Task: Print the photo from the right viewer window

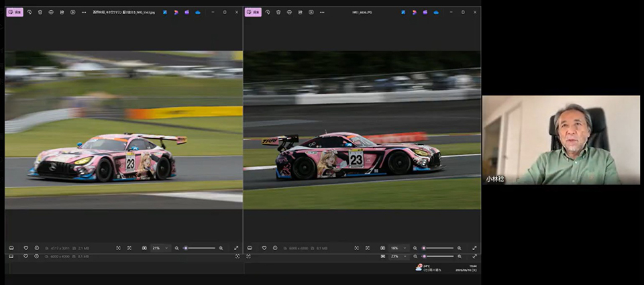Action: pos(289,12)
